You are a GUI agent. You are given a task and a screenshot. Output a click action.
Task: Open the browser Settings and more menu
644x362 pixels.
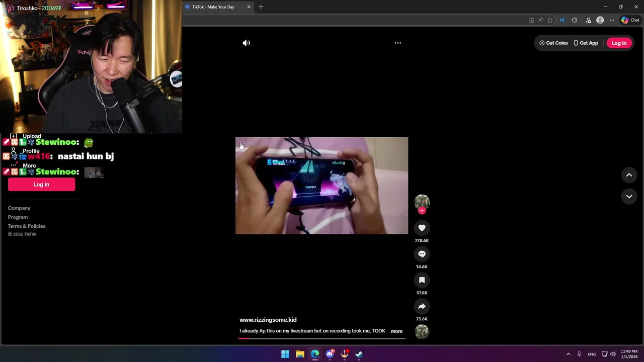[x=612, y=20]
